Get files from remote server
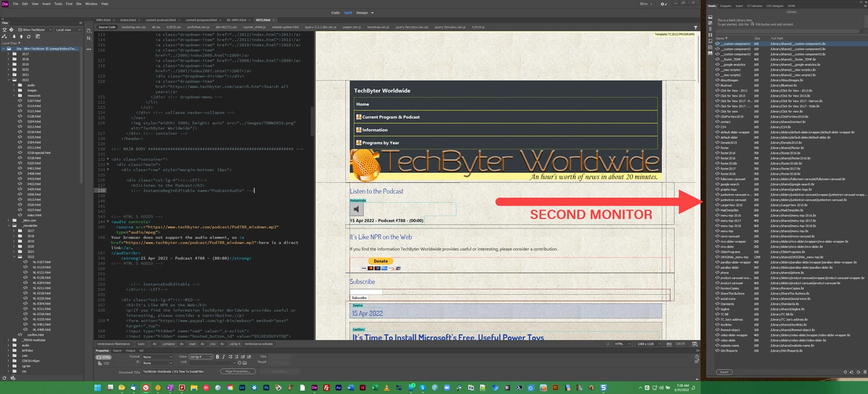 click(16, 36)
